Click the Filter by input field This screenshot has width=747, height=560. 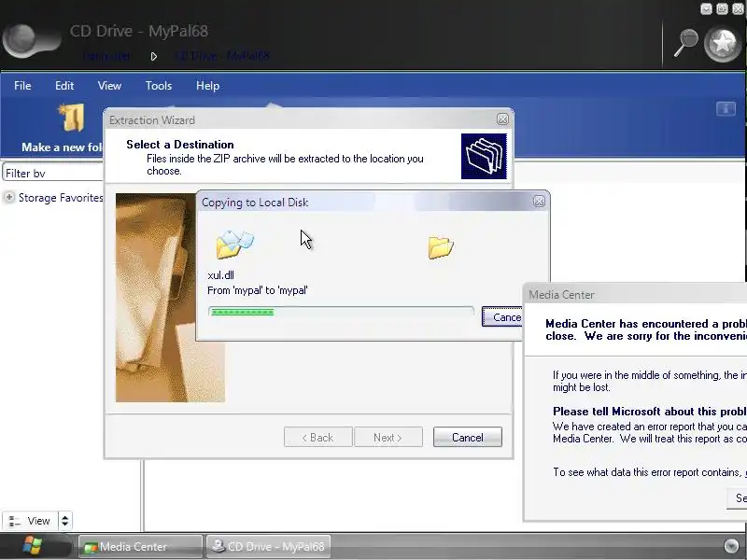pos(53,173)
